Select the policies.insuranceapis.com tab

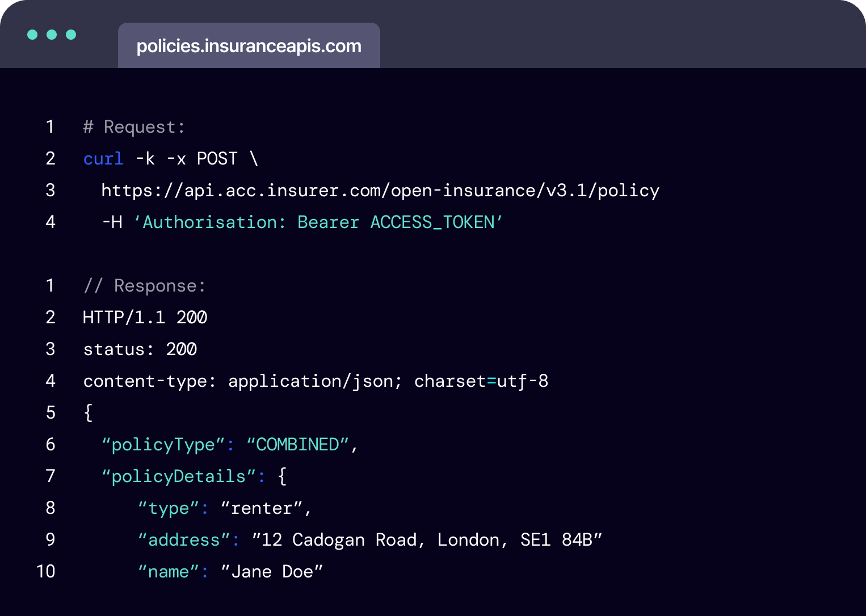click(x=249, y=45)
